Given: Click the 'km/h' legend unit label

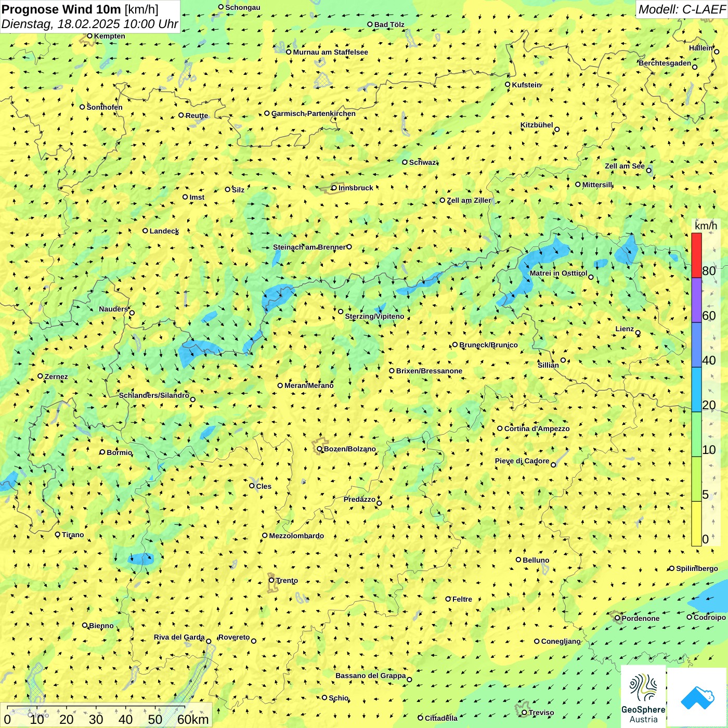Looking at the screenshot, I should coord(706,226).
